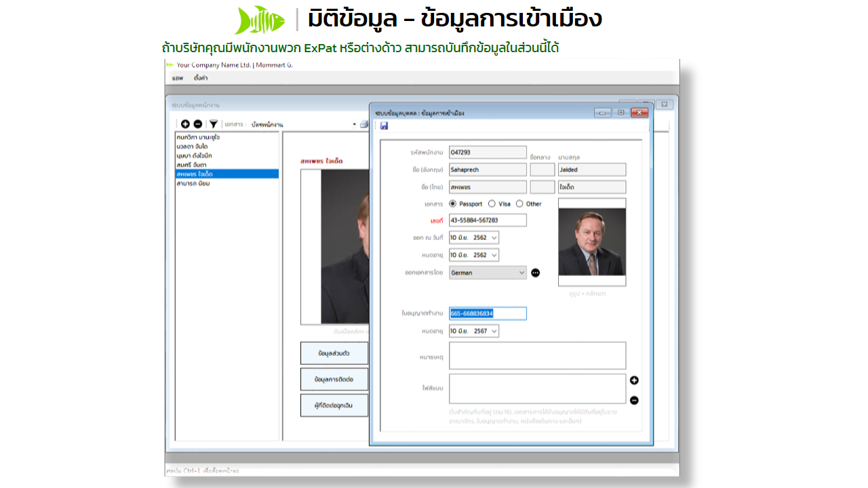Click the printer icon in employee window toolbar
The height and width of the screenshot is (488, 868).
pyautogui.click(x=364, y=124)
